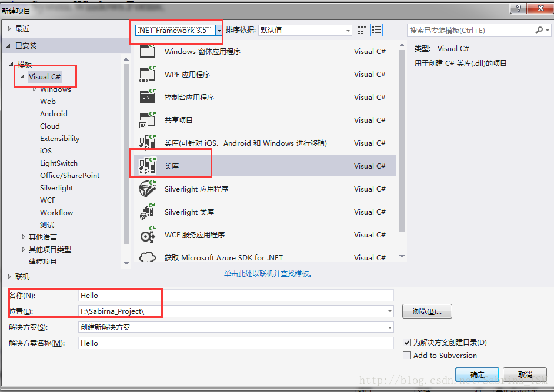Open the 单击此处以联机并查找模板 link
Image resolution: width=554 pixels, height=392 pixels.
pos(270,274)
